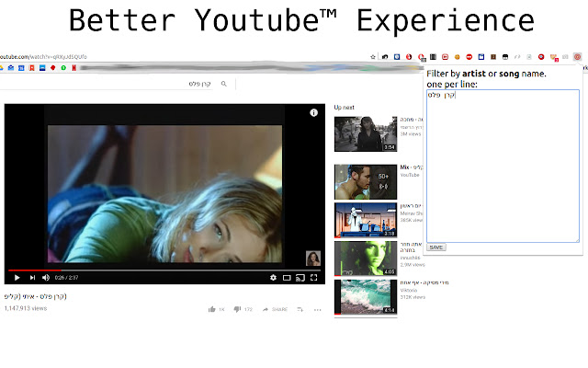
Task: Click the channel watermark on video
Action: (313, 259)
